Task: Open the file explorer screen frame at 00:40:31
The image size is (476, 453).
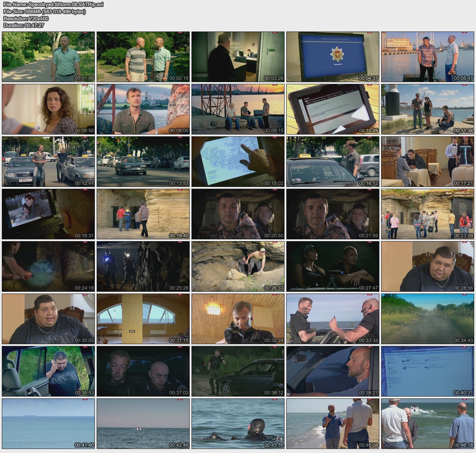Action: tap(427, 371)
